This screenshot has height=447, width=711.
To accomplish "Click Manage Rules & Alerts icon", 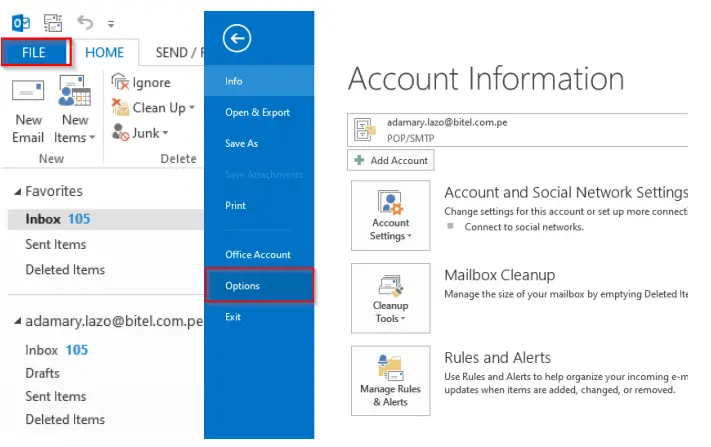I will coord(391,380).
